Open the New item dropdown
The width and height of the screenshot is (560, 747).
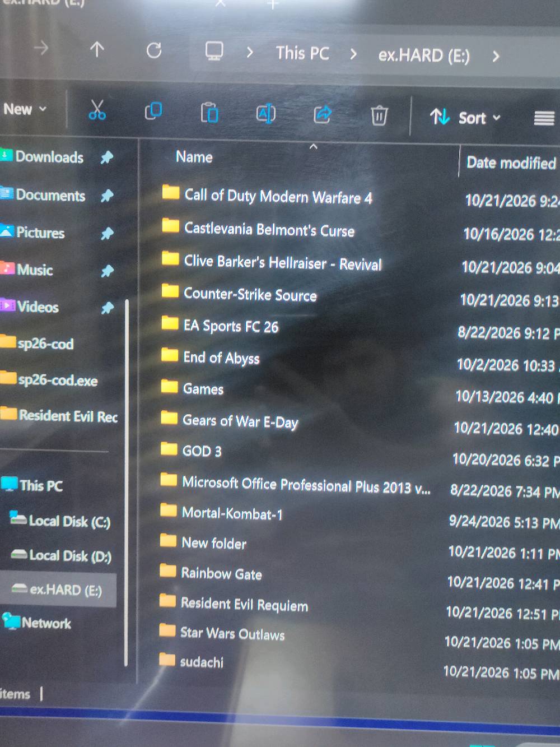tap(25, 109)
